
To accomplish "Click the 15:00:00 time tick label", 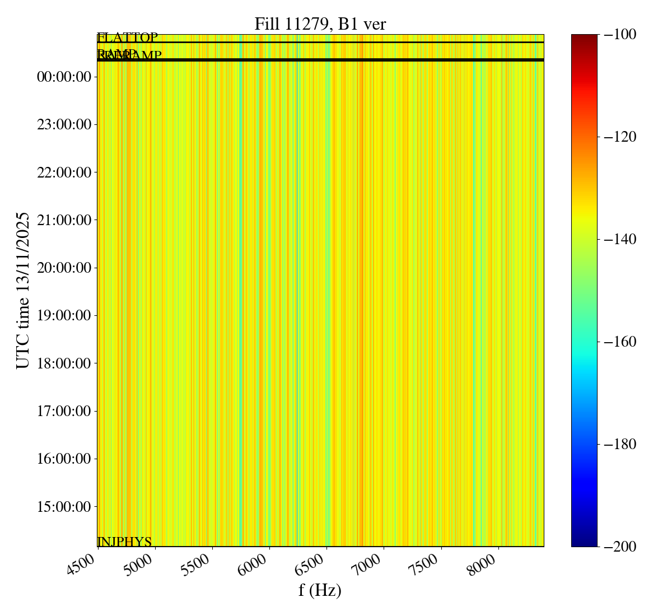I will click(x=64, y=507).
